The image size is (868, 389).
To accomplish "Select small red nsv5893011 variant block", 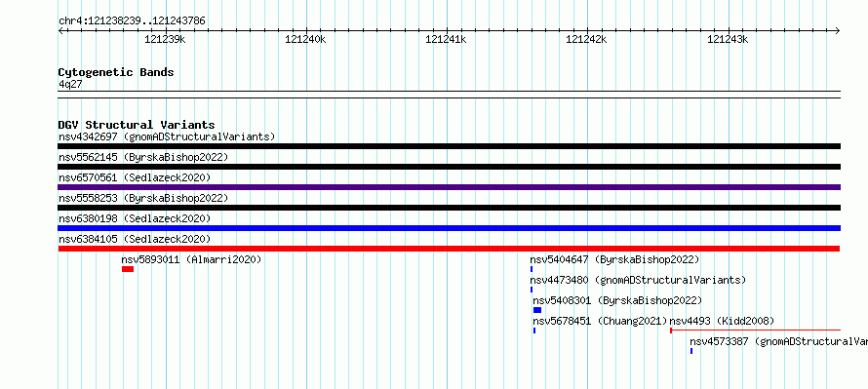I will (128, 269).
